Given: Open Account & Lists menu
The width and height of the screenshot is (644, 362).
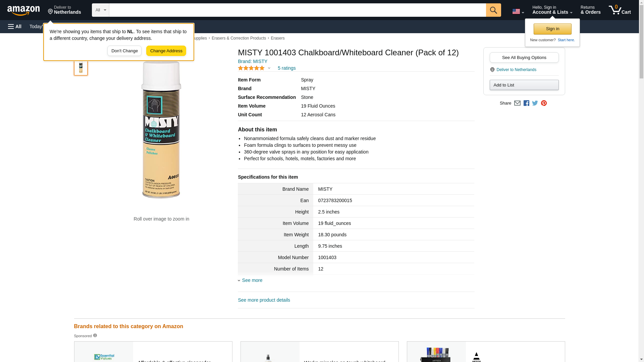Looking at the screenshot, I should tap(552, 10).
